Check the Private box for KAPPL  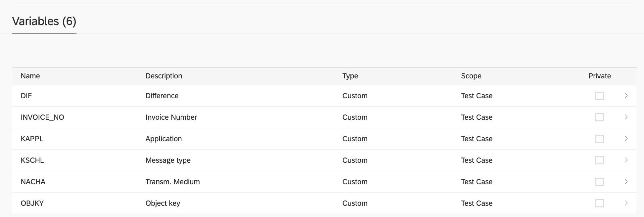point(599,139)
